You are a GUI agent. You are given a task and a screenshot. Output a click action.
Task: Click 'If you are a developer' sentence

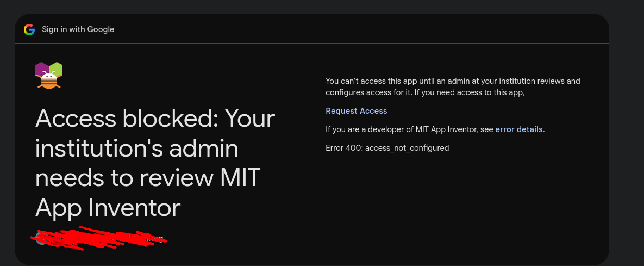coord(435,129)
